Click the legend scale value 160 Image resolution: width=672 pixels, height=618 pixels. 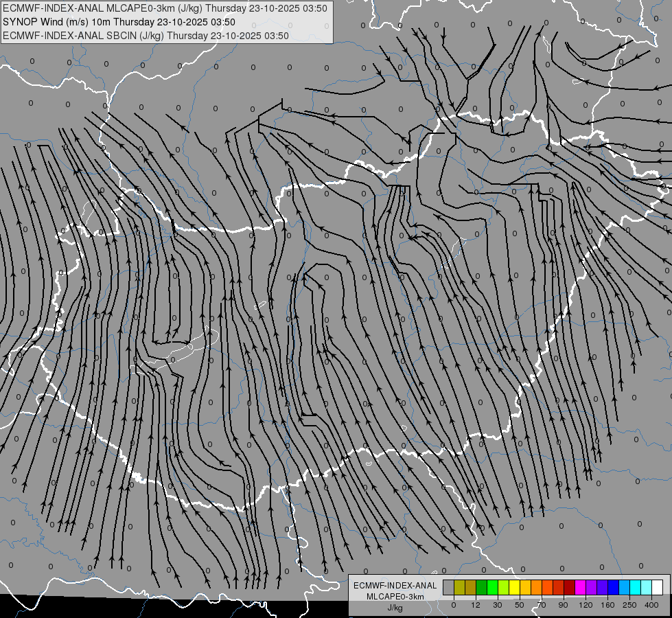tap(607, 605)
